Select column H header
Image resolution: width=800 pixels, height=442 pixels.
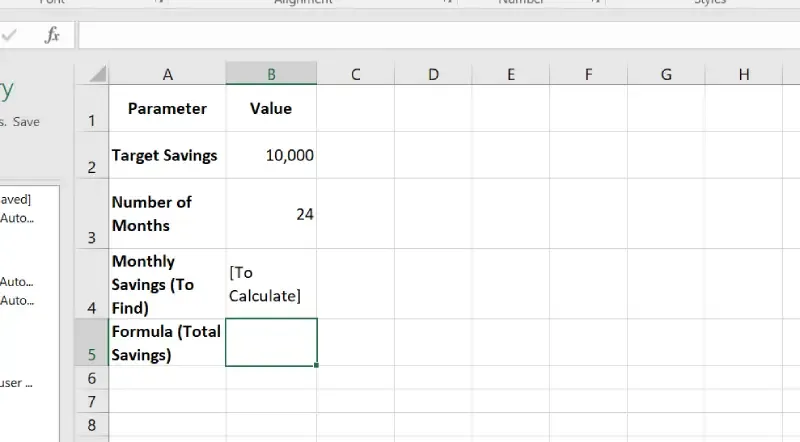[744, 75]
